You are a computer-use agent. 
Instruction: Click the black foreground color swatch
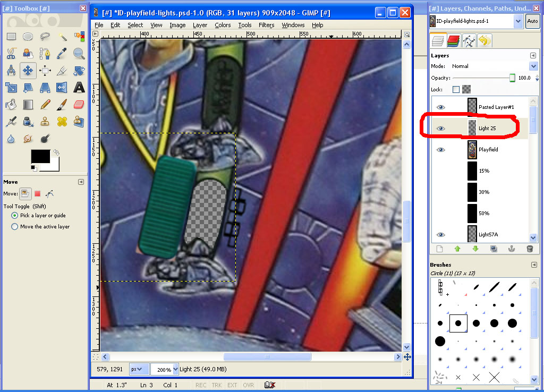click(x=40, y=156)
